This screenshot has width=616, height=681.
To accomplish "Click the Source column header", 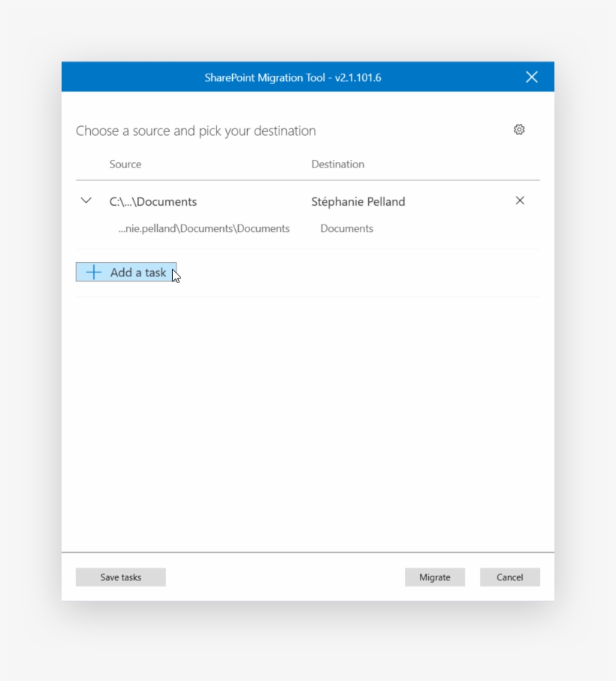I will tap(125, 164).
